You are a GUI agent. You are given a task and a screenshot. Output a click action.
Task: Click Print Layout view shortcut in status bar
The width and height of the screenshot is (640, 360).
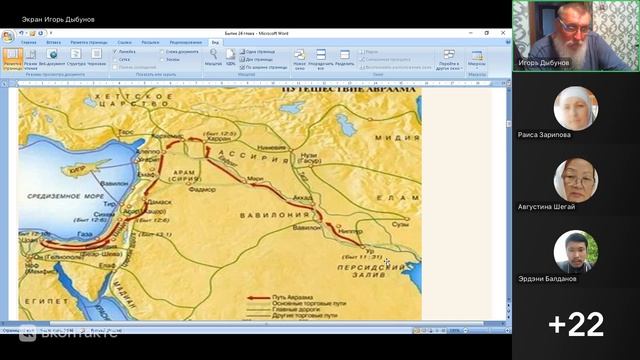tap(416, 331)
